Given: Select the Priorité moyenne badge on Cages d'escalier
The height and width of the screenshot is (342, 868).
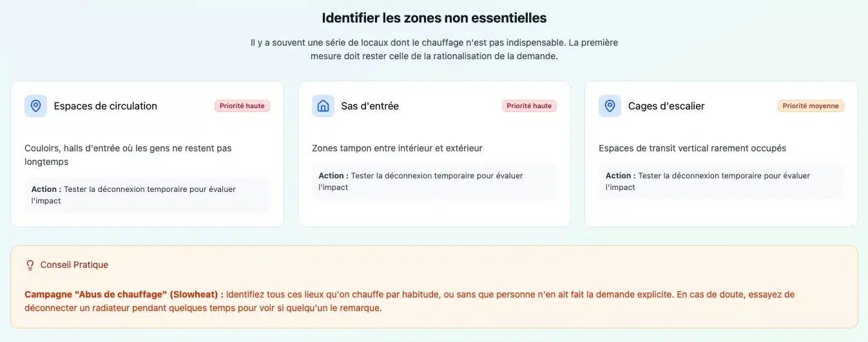Looking at the screenshot, I should (x=811, y=106).
